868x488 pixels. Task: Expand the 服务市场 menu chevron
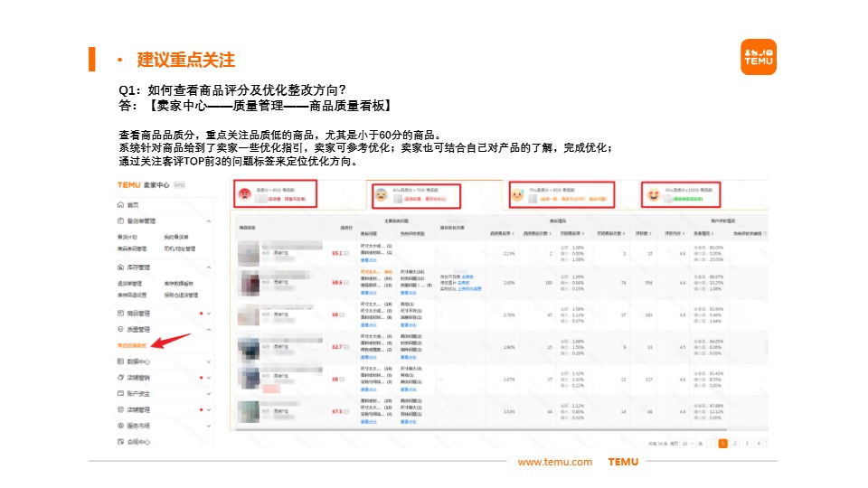(209, 426)
